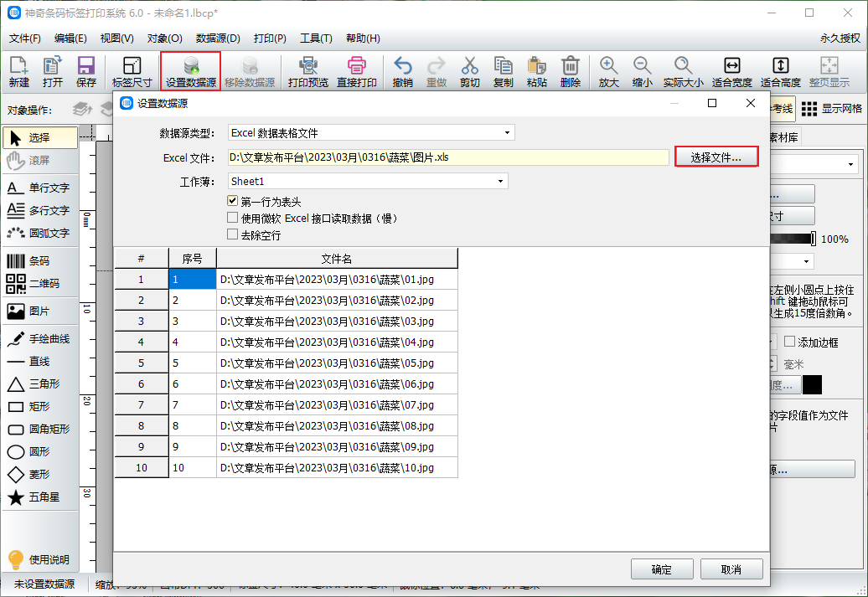Tick the 去除空行 checkbox
This screenshot has width=868, height=597.
pos(233,234)
